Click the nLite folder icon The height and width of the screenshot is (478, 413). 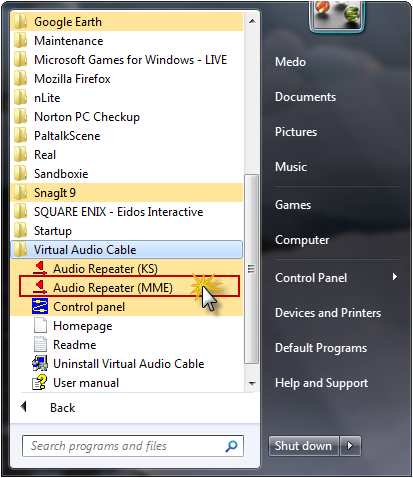(x=21, y=98)
